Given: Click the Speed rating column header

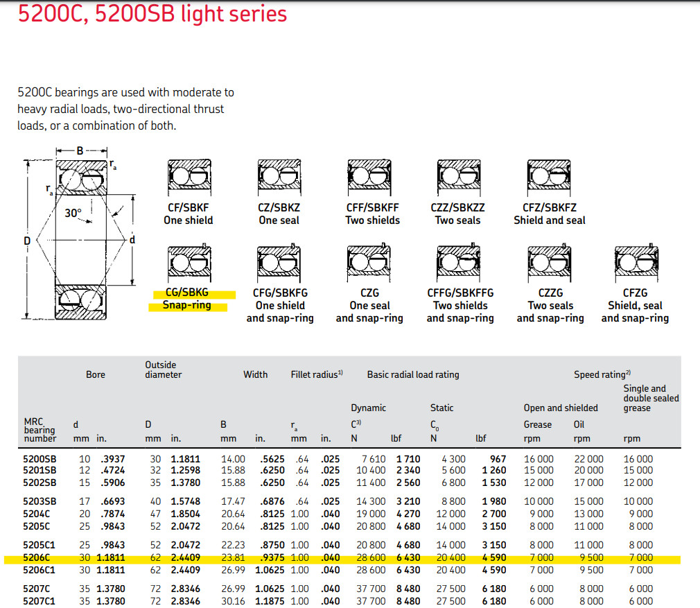Looking at the screenshot, I should [602, 374].
